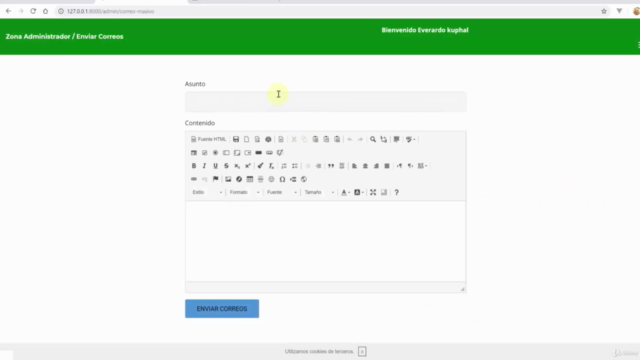640x360 pixels.
Task: Insert a Special Character with Omega icon
Action: (x=282, y=179)
